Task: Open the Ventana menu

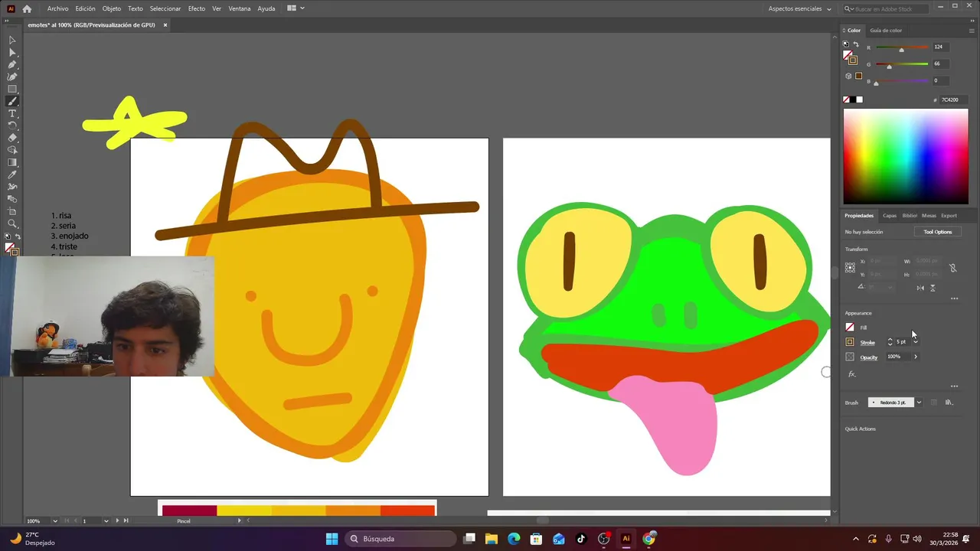Action: [240, 8]
